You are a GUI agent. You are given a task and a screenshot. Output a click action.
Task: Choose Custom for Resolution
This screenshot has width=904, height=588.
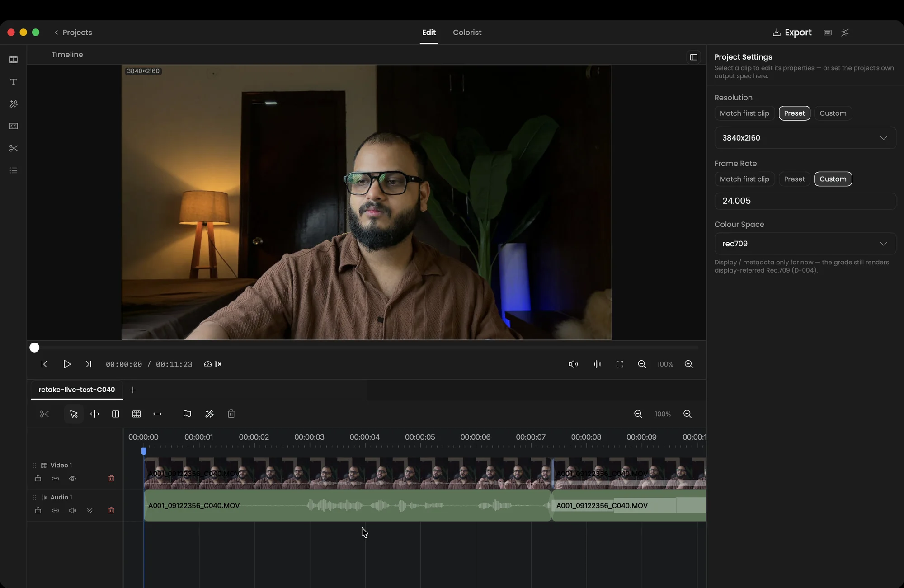833,113
